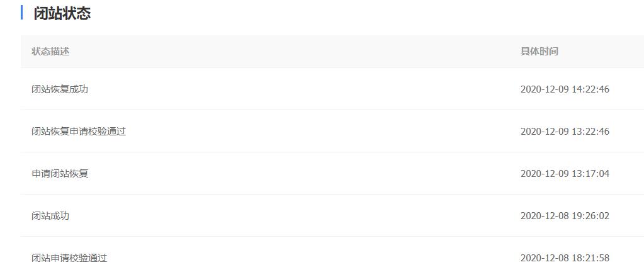Click the 闭站恢复成功 status text
This screenshot has height=272, width=644.
60,89
